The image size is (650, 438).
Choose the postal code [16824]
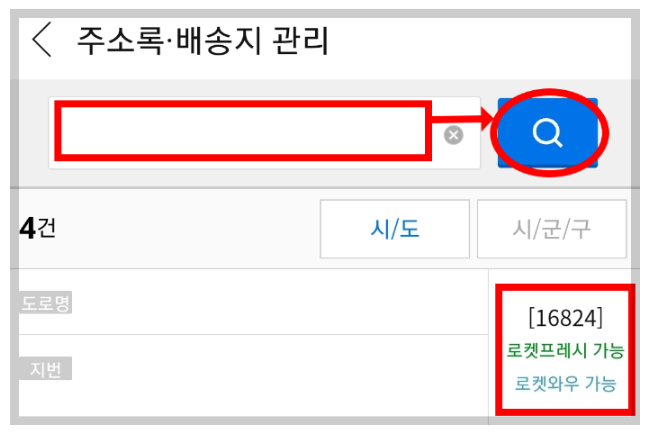(565, 318)
